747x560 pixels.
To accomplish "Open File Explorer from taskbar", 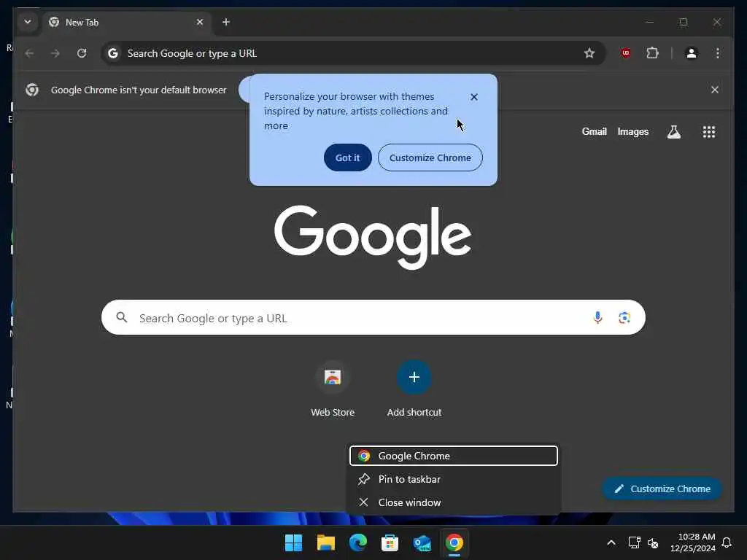I will click(326, 542).
